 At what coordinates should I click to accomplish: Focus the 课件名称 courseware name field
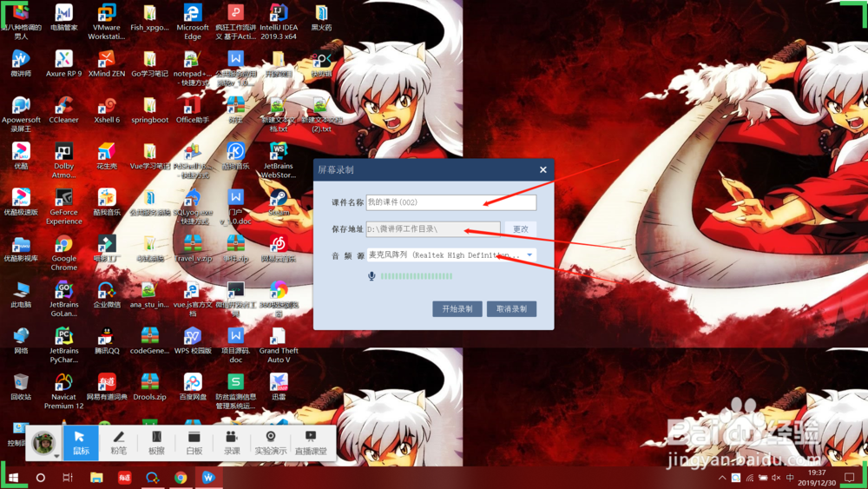pyautogui.click(x=451, y=202)
